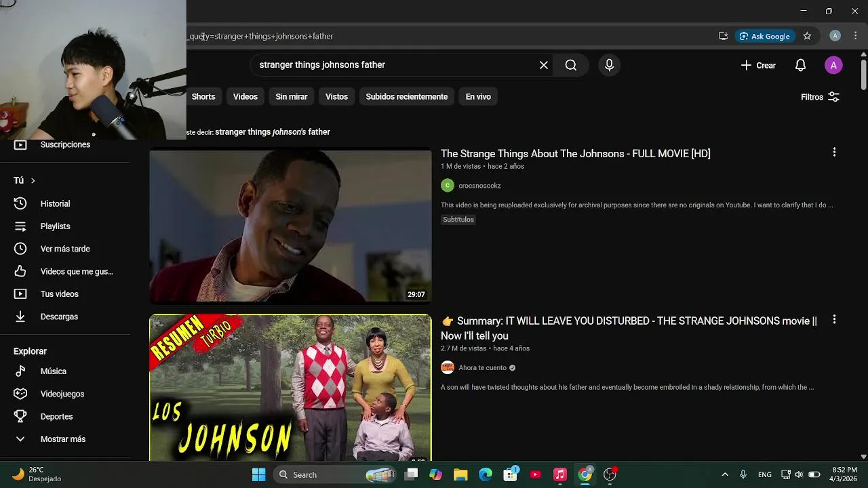
Task: Open the crocsnosockz channel avatar
Action: pyautogui.click(x=448, y=186)
